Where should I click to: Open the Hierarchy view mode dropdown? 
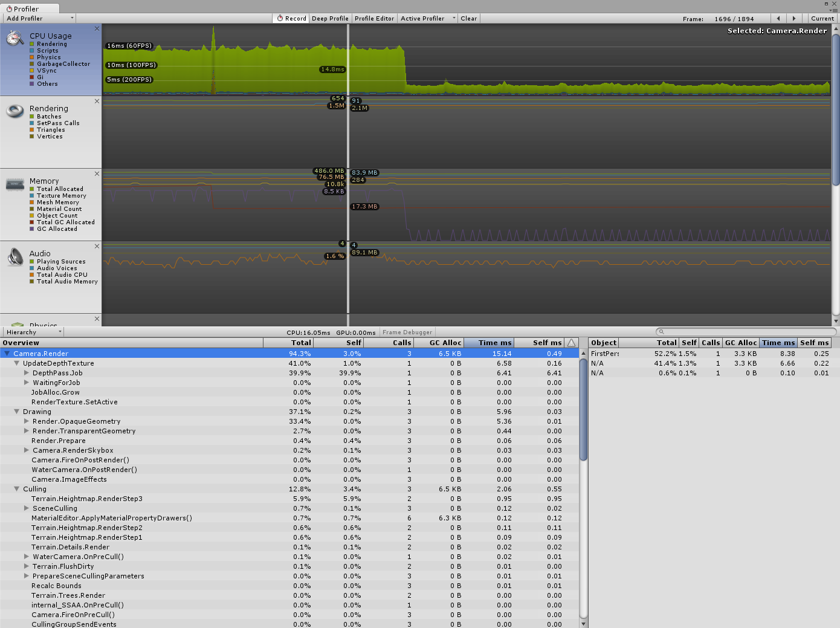click(x=34, y=332)
